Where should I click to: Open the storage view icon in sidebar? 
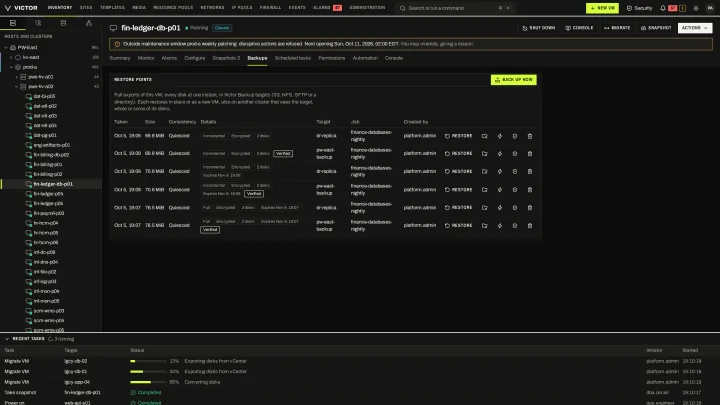click(x=63, y=23)
